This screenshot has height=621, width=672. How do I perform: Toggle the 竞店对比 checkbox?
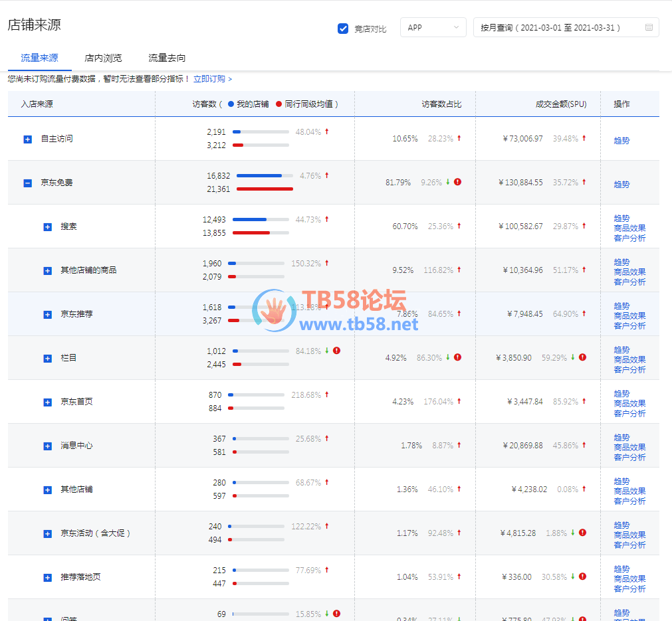click(x=343, y=29)
